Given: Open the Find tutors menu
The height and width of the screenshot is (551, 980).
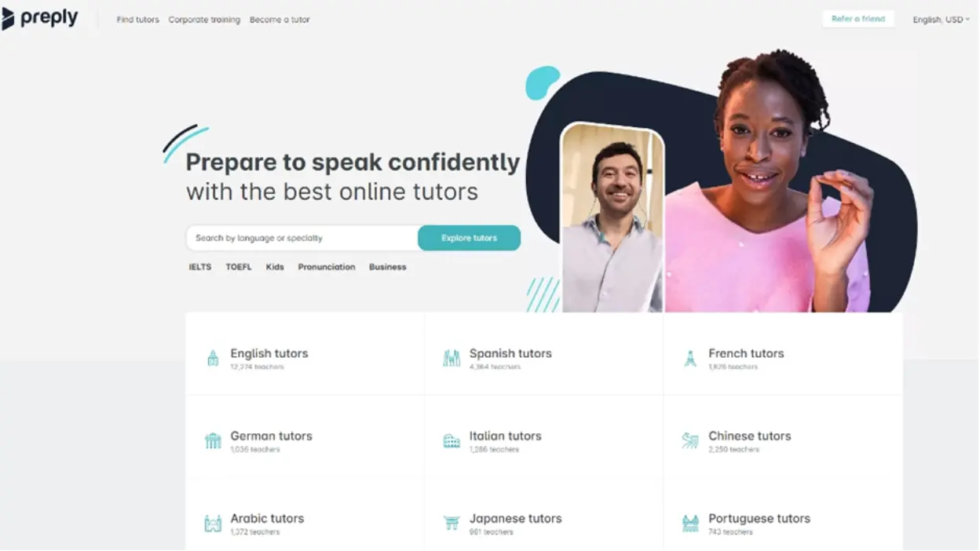Looking at the screenshot, I should point(137,20).
